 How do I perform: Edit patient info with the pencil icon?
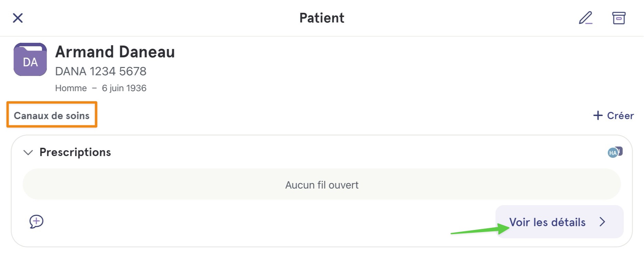pos(586,18)
